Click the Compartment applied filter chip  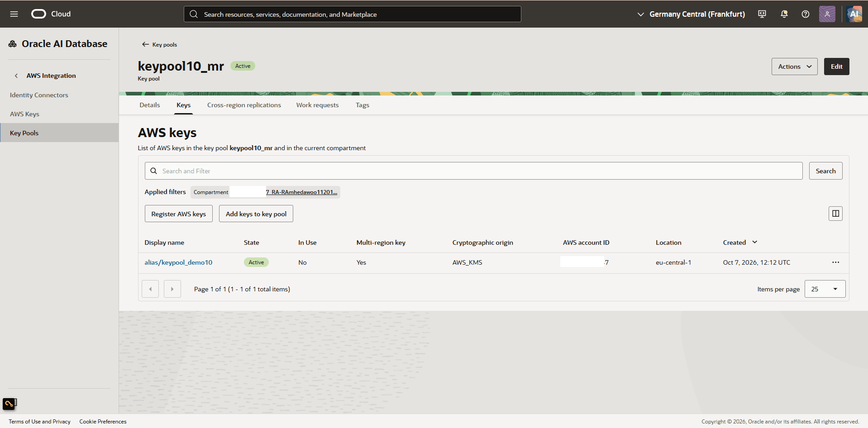(x=265, y=192)
